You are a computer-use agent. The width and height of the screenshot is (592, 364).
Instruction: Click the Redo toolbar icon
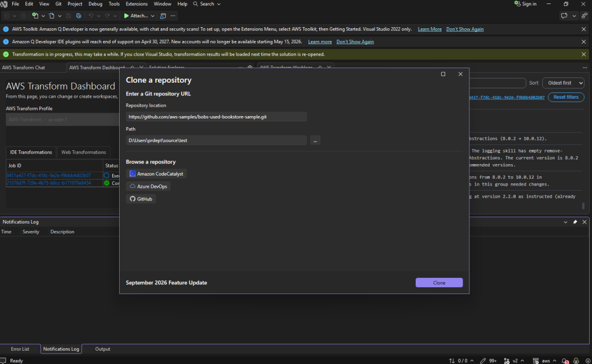pos(108,16)
